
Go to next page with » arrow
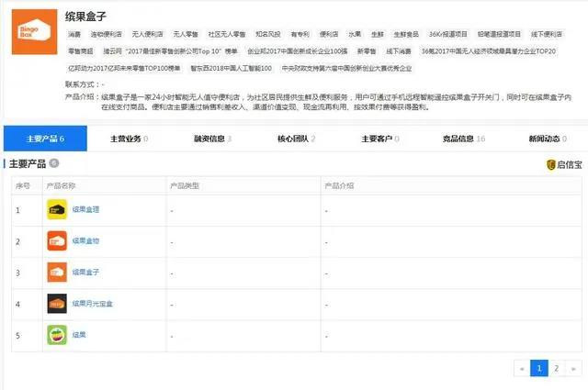573,369
